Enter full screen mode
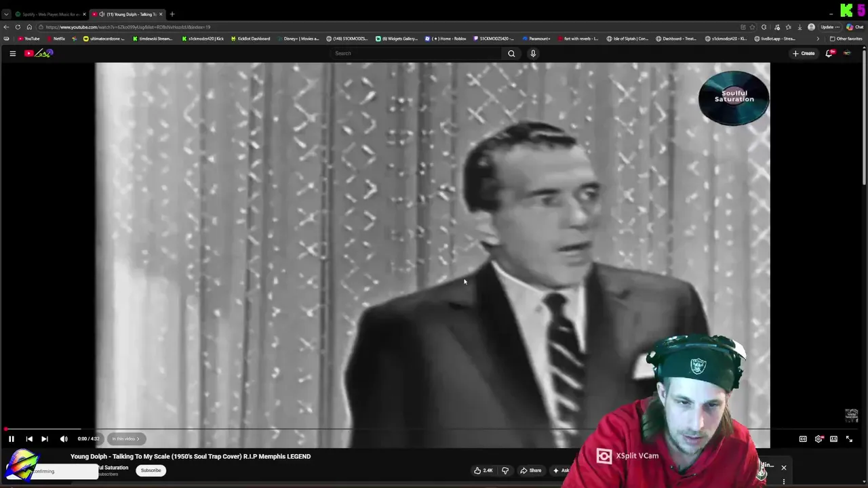Viewport: 868px width, 488px height. (849, 439)
